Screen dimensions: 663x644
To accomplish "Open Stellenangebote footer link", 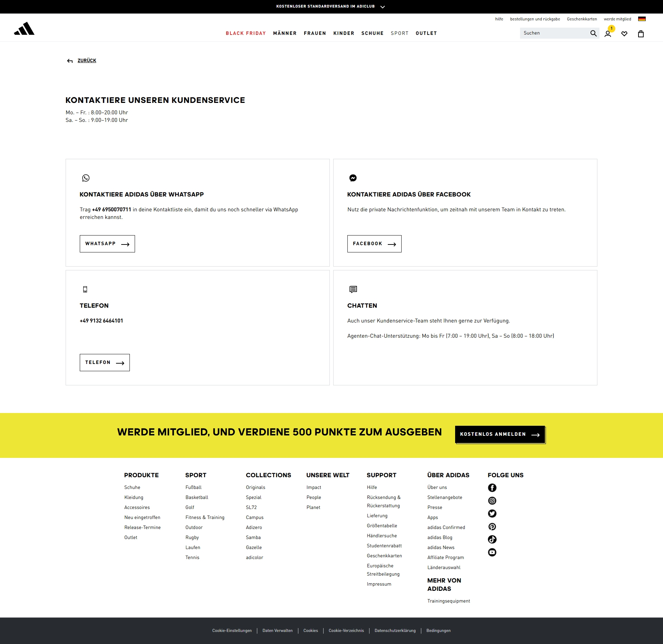I will pyautogui.click(x=445, y=498).
